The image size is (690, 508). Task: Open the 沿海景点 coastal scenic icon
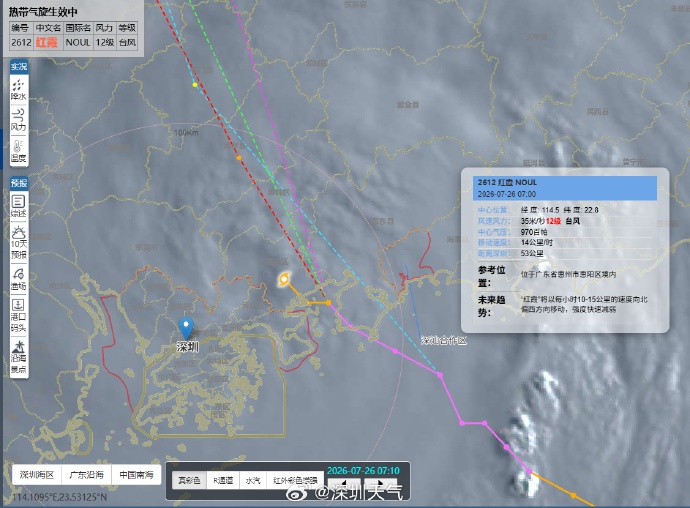coord(18,357)
